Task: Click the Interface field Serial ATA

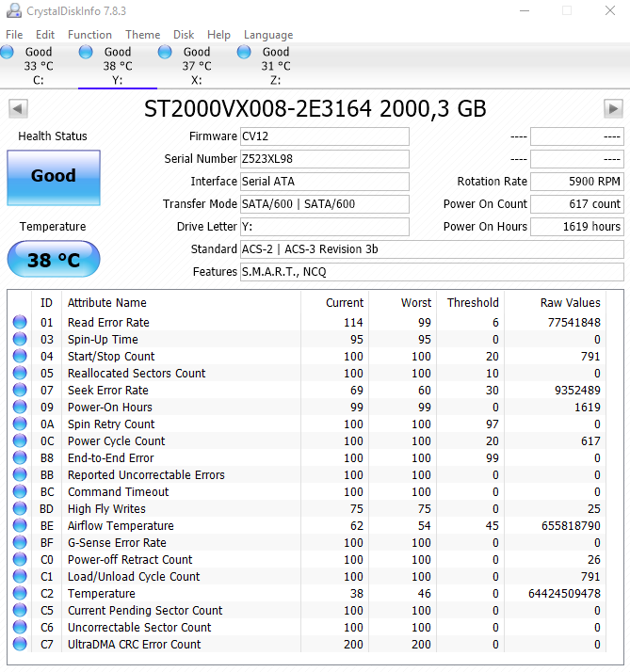Action: click(x=325, y=182)
